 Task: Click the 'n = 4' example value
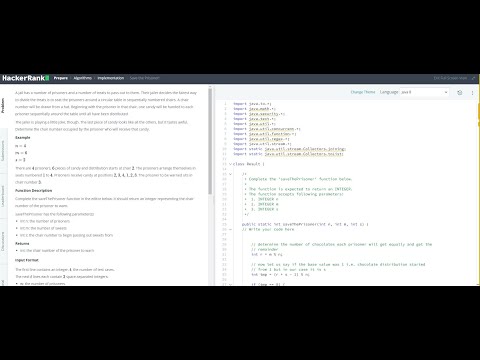(20, 146)
